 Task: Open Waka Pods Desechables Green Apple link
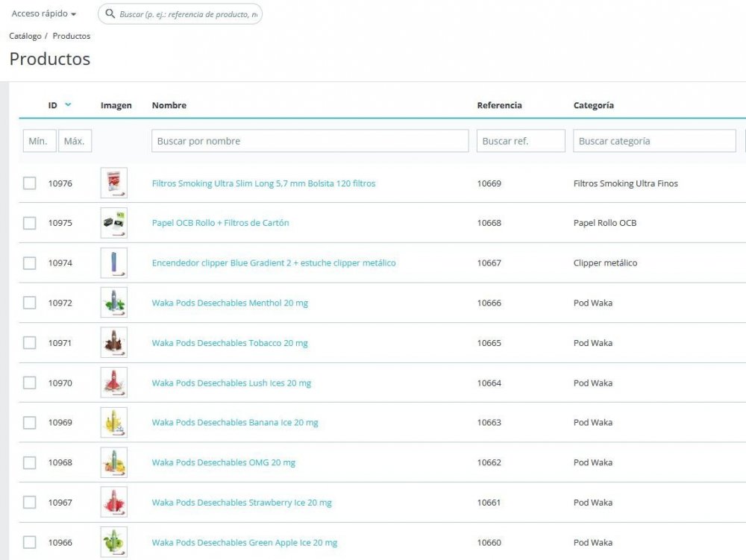245,542
